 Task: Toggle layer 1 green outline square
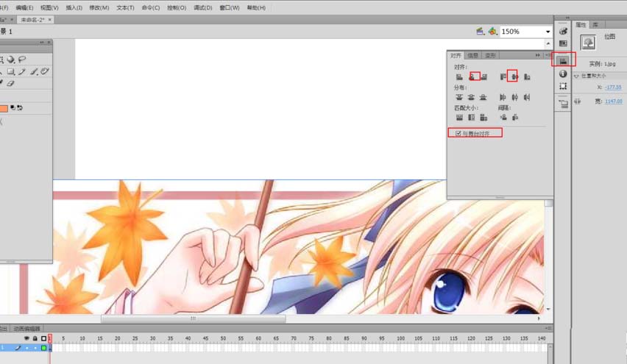pyautogui.click(x=43, y=348)
